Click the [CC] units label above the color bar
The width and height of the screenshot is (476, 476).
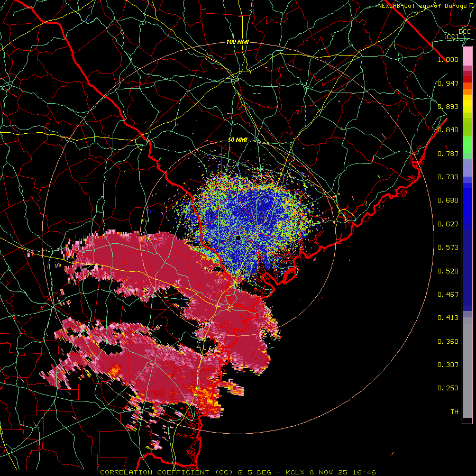click(x=451, y=36)
